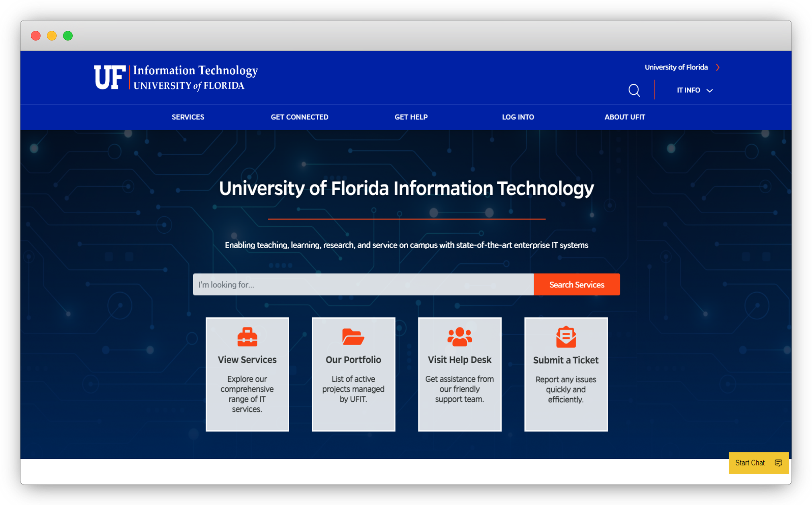Screen dimensions: 812x505
Task: Follow the University of Florida link
Action: click(676, 67)
